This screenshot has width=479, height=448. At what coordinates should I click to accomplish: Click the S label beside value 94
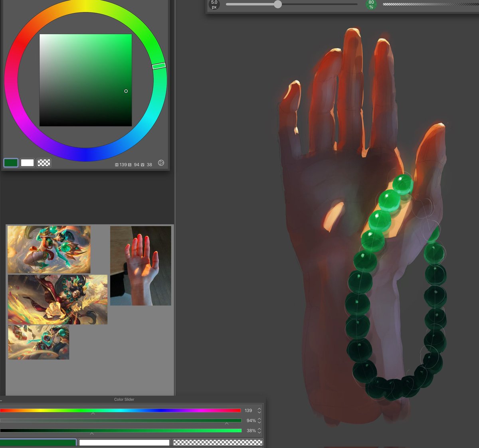click(x=129, y=164)
